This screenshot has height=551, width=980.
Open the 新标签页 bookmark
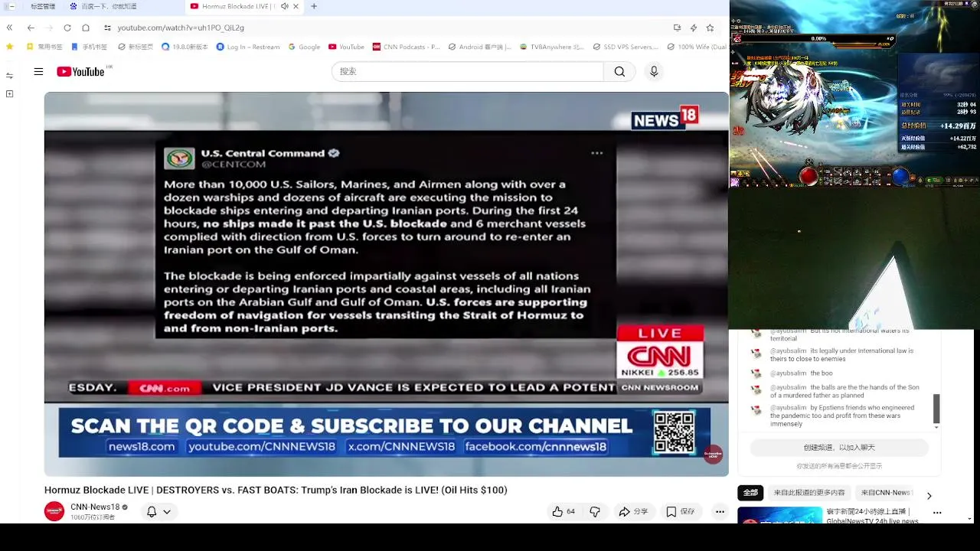click(135, 47)
